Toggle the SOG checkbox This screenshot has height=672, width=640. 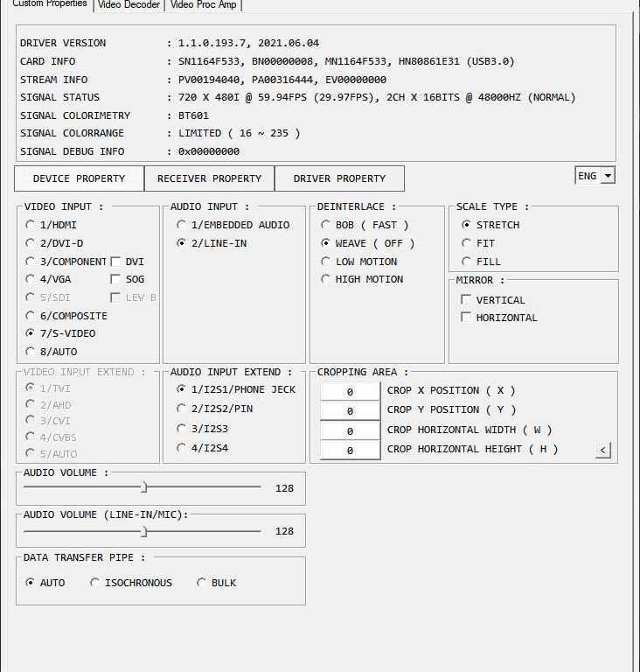point(115,279)
